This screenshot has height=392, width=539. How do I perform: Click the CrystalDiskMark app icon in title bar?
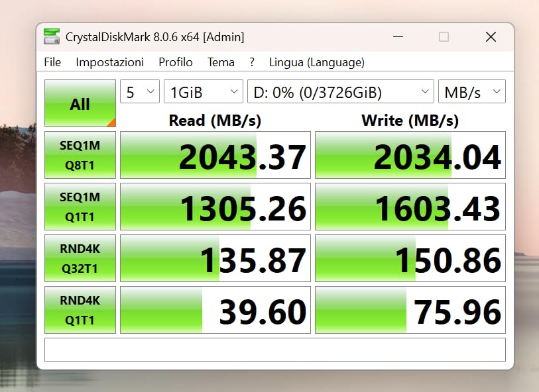52,36
